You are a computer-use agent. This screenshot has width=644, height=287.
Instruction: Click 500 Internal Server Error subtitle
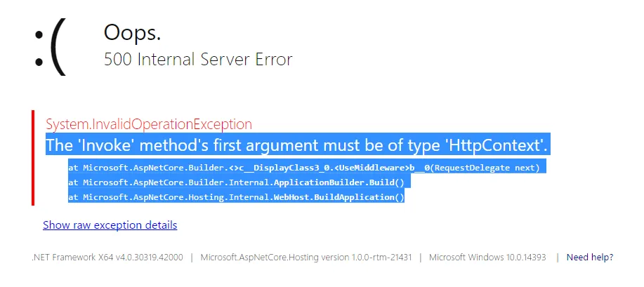pyautogui.click(x=198, y=60)
